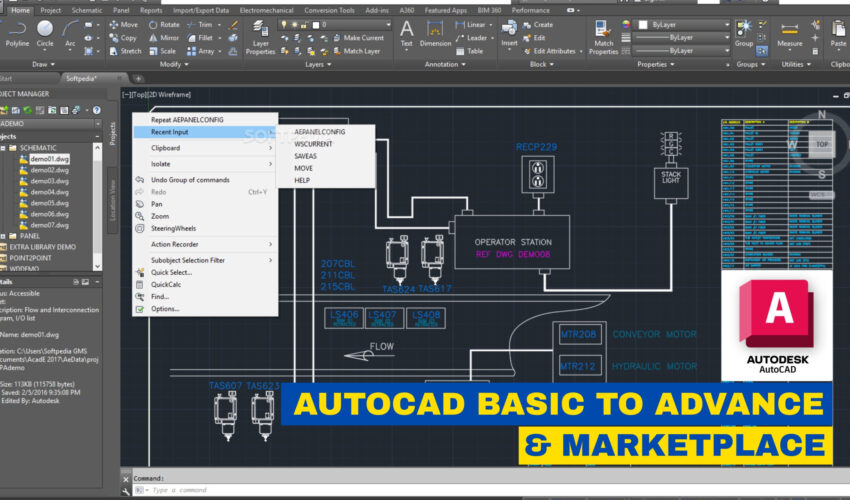Select the Arc tool
The height and width of the screenshot is (500, 850).
(x=70, y=34)
